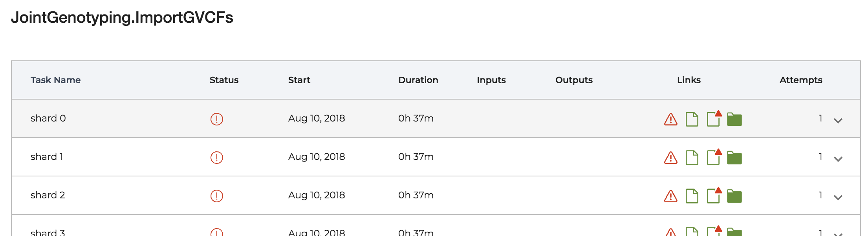Viewport: 868px width, 236px height.
Task: Click the Duration column header
Action: click(x=418, y=80)
